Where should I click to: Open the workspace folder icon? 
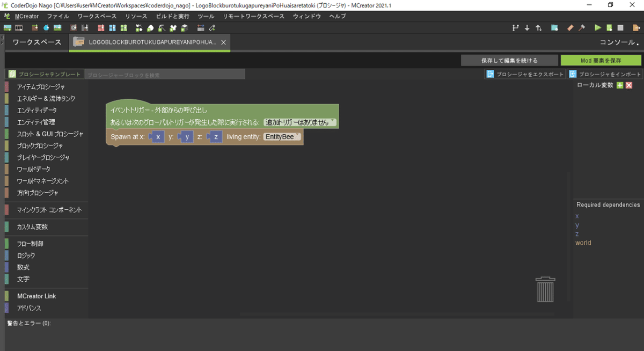point(554,27)
